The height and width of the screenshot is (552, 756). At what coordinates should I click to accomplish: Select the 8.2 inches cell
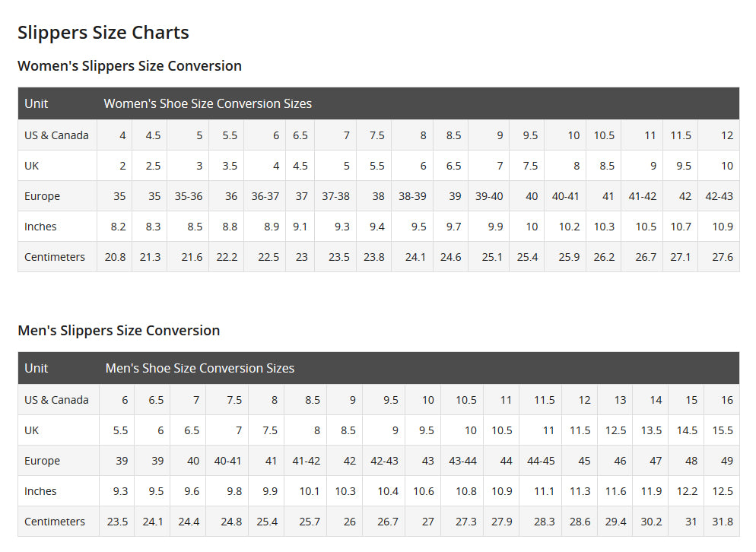[x=117, y=227]
